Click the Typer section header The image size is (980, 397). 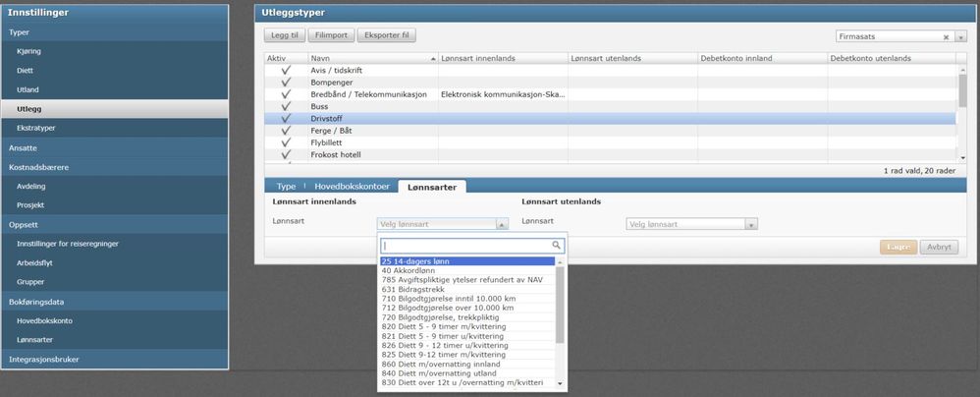[115, 31]
